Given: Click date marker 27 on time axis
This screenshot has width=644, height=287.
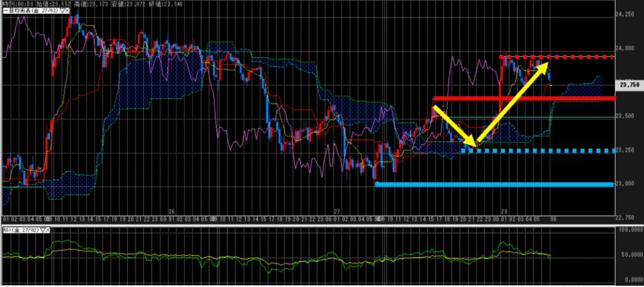Looking at the screenshot, I should (337, 212).
